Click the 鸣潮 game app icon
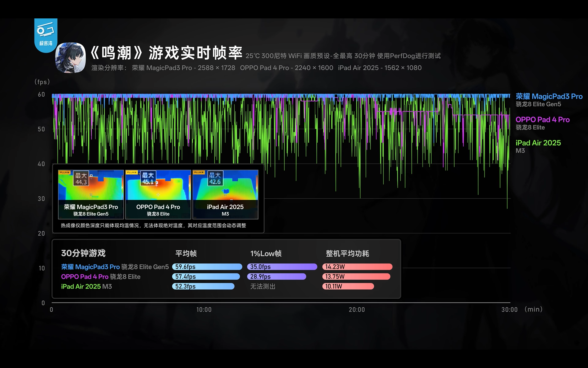Viewport: 588px width, 368px height. [70, 58]
